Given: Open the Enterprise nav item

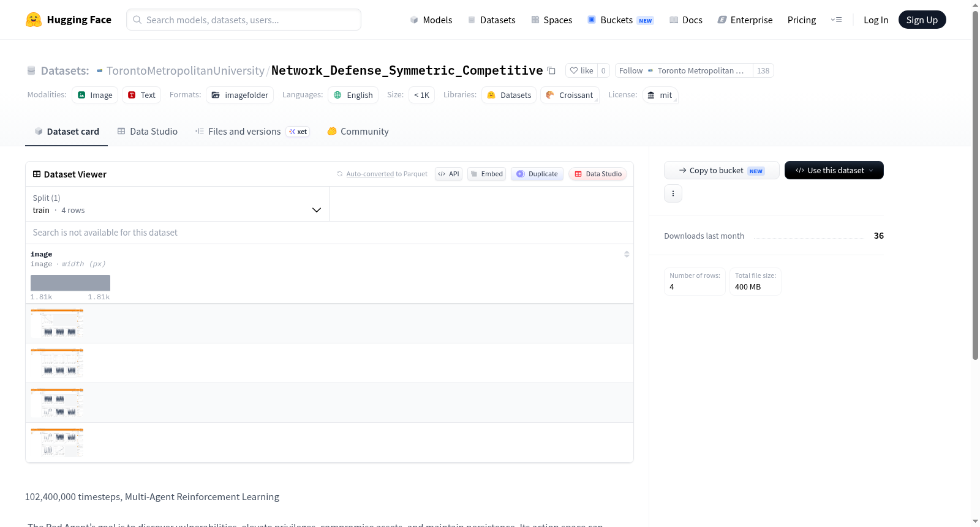Looking at the screenshot, I should point(745,20).
